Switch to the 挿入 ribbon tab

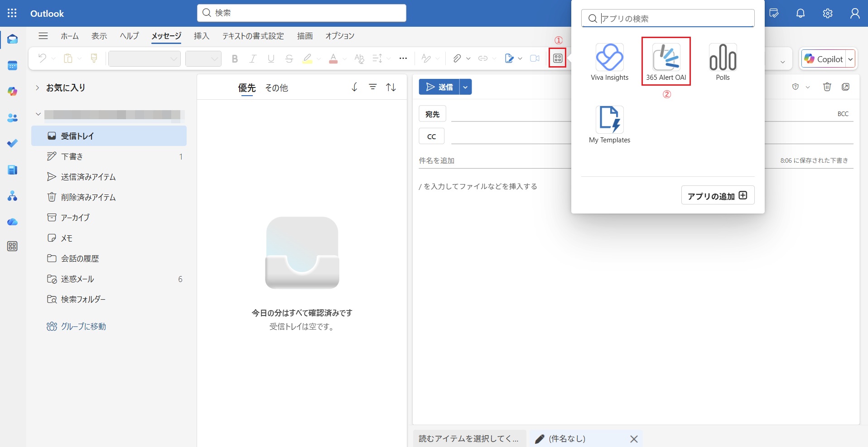click(202, 36)
